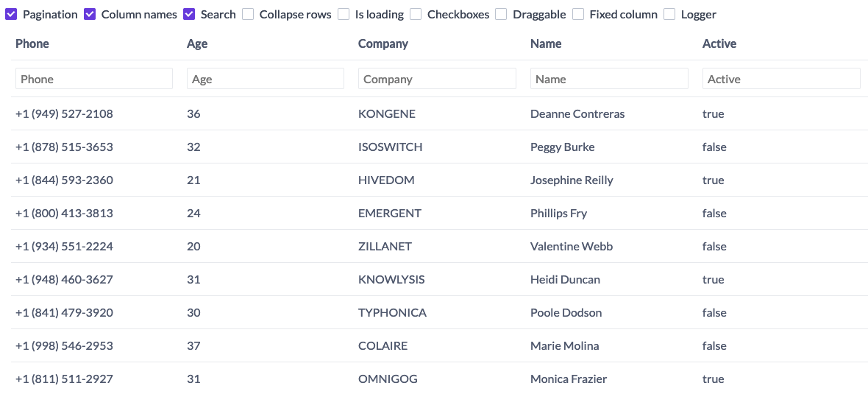Enable the Logger checkbox
868x394 pixels.
[669, 15]
